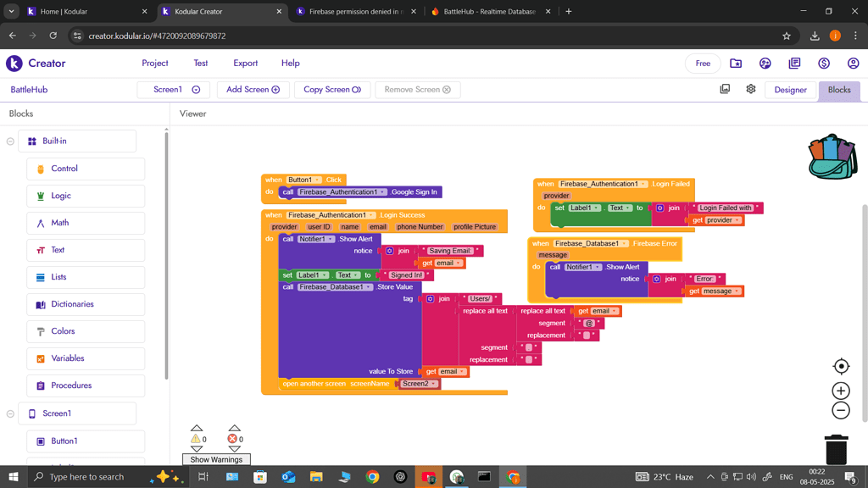Screen dimensions: 868x488
Task: Zoom out using the minus icon in viewer
Action: click(x=840, y=410)
